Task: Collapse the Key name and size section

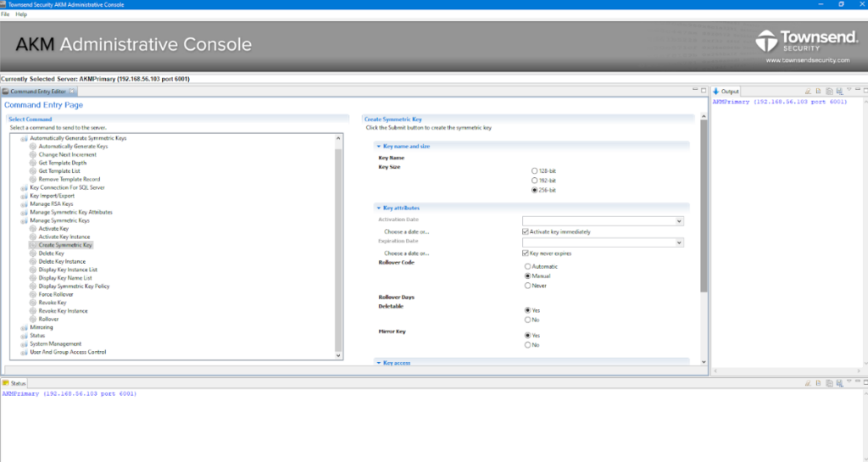Action: [379, 147]
